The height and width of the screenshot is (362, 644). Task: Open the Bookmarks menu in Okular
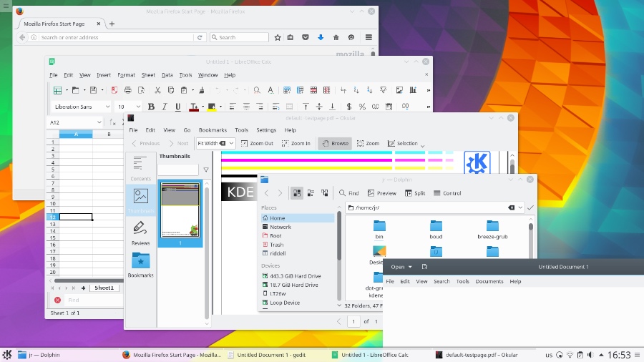coord(213,130)
